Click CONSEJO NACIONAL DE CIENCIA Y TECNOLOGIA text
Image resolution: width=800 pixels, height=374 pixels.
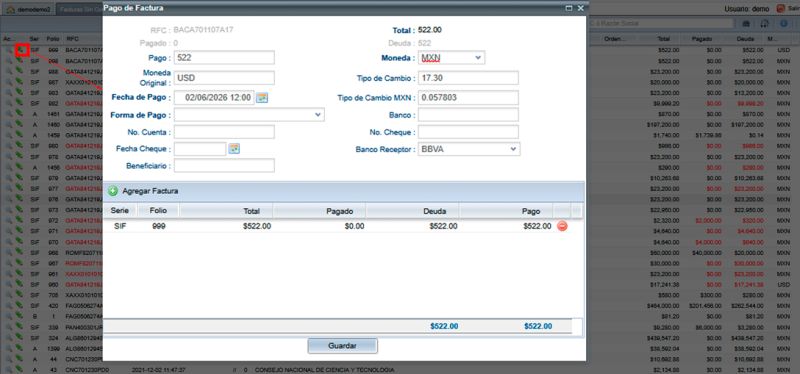coord(324,369)
